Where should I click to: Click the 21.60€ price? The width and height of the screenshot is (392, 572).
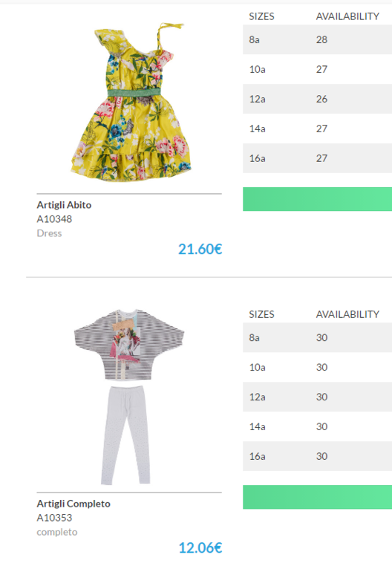(200, 249)
